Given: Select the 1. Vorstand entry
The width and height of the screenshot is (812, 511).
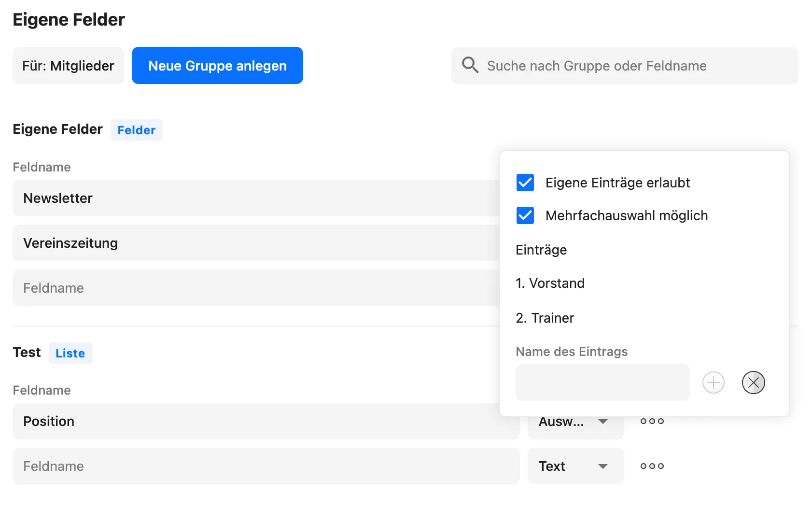Looking at the screenshot, I should click(550, 283).
